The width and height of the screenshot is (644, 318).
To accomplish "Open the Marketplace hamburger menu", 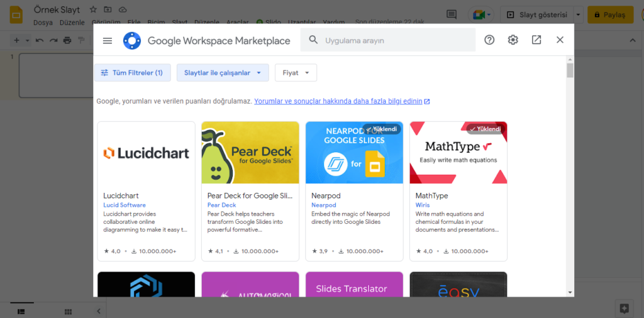I will click(x=107, y=40).
